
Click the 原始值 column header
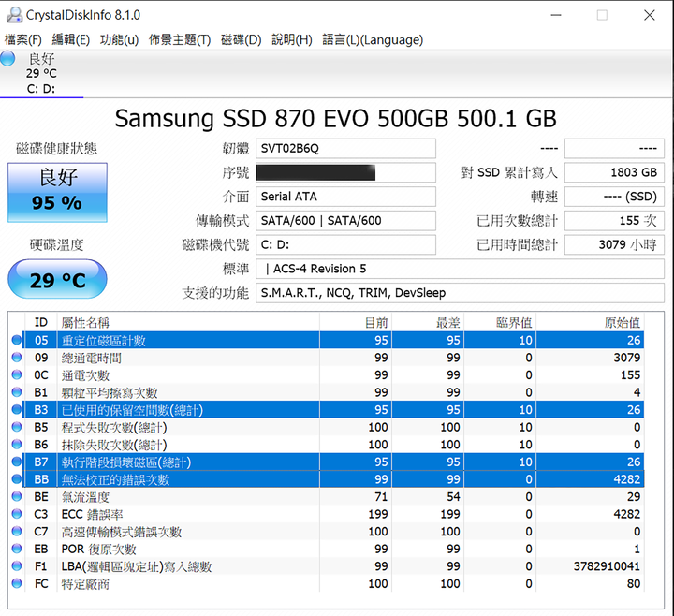pyautogui.click(x=590, y=322)
